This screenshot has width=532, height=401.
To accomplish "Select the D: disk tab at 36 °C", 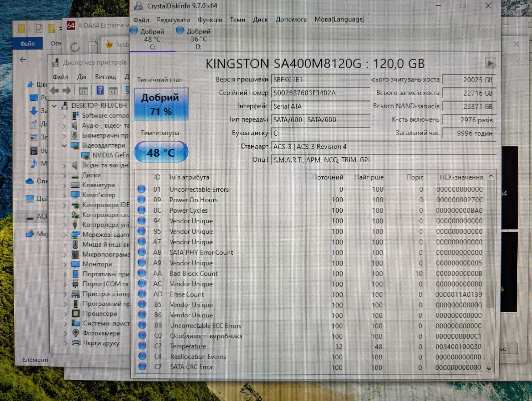I will pyautogui.click(x=198, y=39).
